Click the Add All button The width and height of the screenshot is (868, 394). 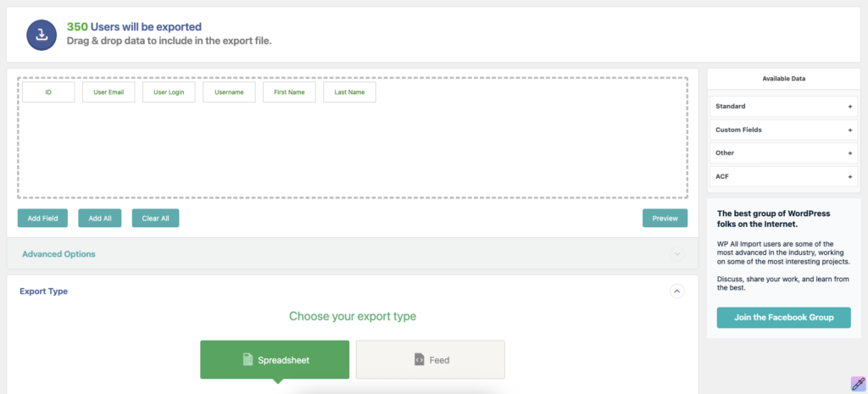tap(100, 218)
